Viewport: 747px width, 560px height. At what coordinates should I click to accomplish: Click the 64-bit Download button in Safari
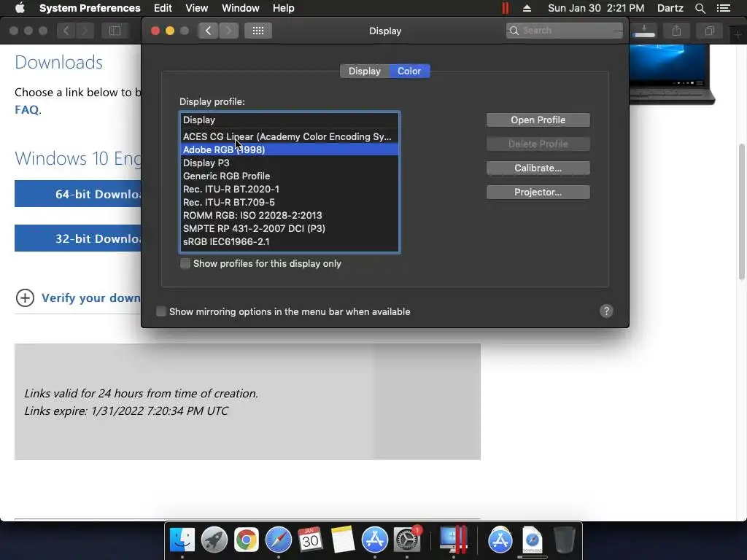click(x=78, y=194)
